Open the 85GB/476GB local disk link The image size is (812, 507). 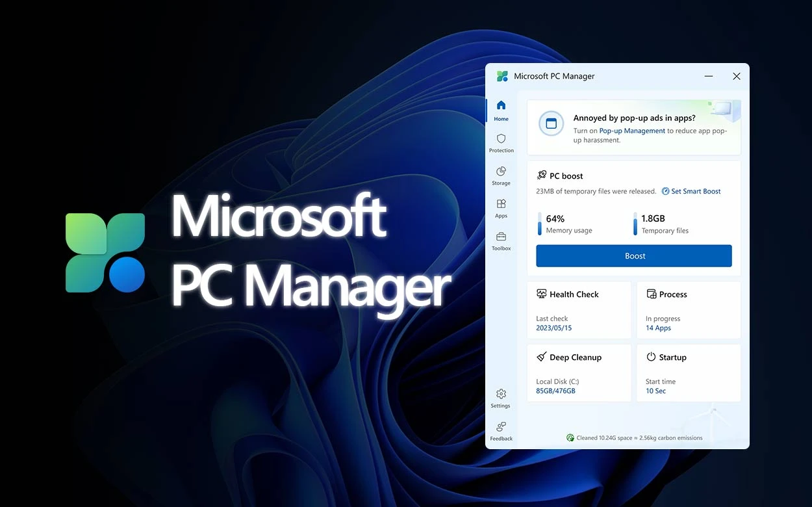(x=555, y=391)
